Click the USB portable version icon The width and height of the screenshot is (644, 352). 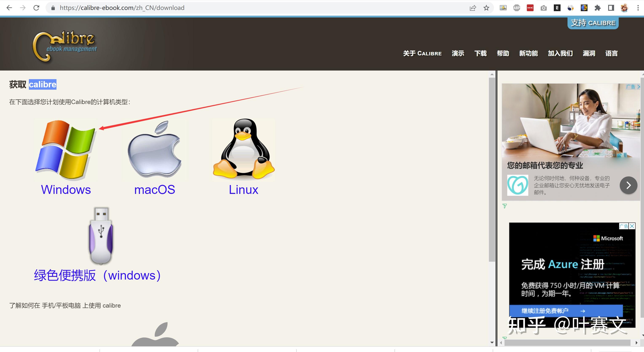point(101,236)
